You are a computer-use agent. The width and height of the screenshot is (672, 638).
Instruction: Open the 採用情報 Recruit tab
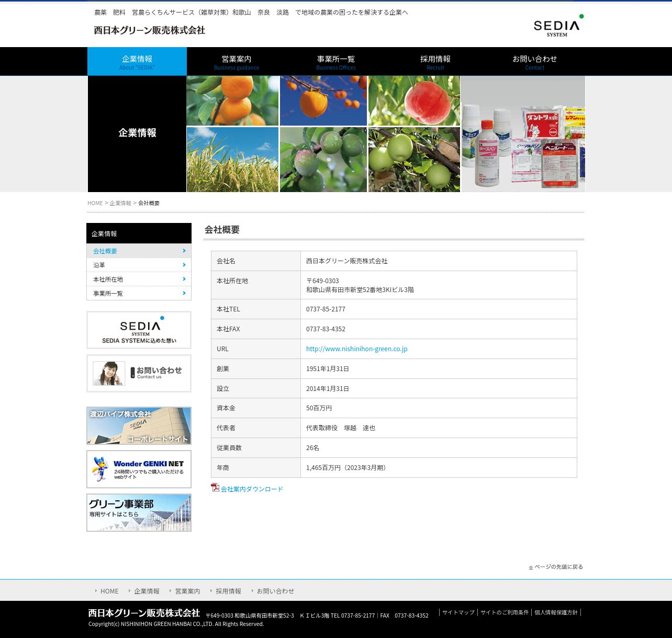[435, 61]
